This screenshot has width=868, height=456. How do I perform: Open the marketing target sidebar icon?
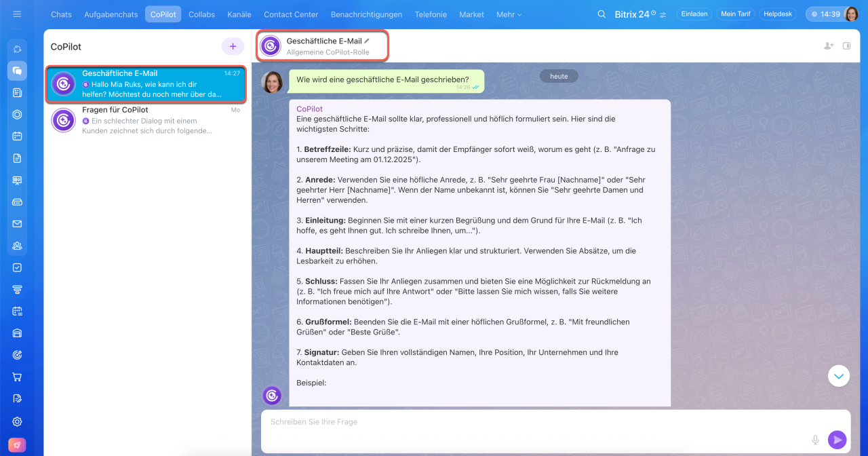tap(17, 355)
